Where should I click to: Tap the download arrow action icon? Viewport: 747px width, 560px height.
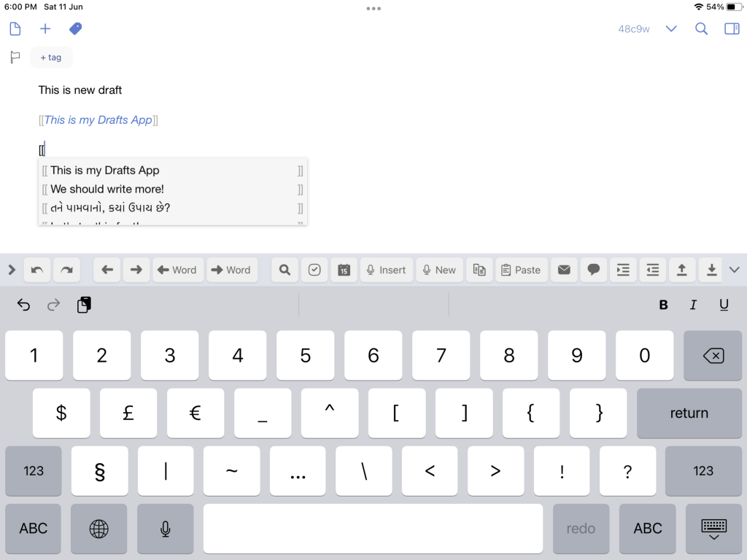[x=711, y=270]
